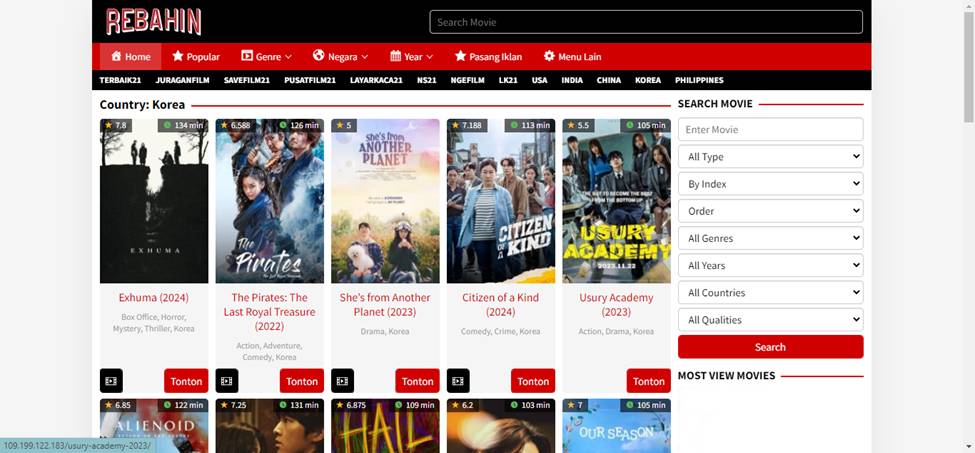Click Tonton button for The Pirates
This screenshot has height=453, width=975.
pos(302,381)
